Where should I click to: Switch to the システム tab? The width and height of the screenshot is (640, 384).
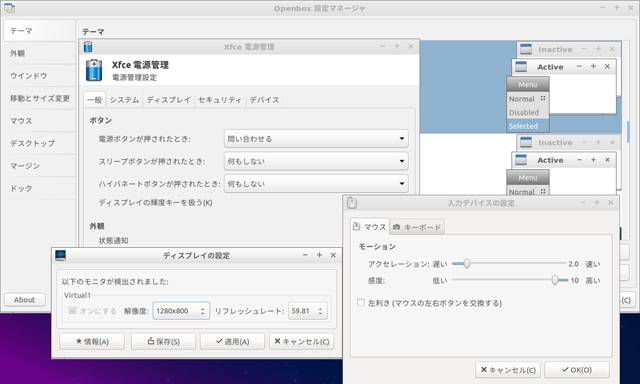coord(124,100)
